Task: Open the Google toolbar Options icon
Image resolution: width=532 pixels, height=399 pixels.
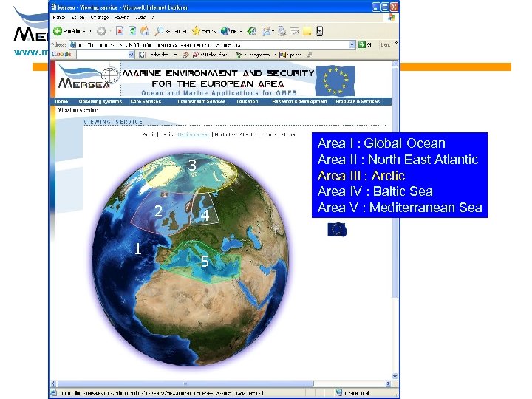Action: coord(282,55)
